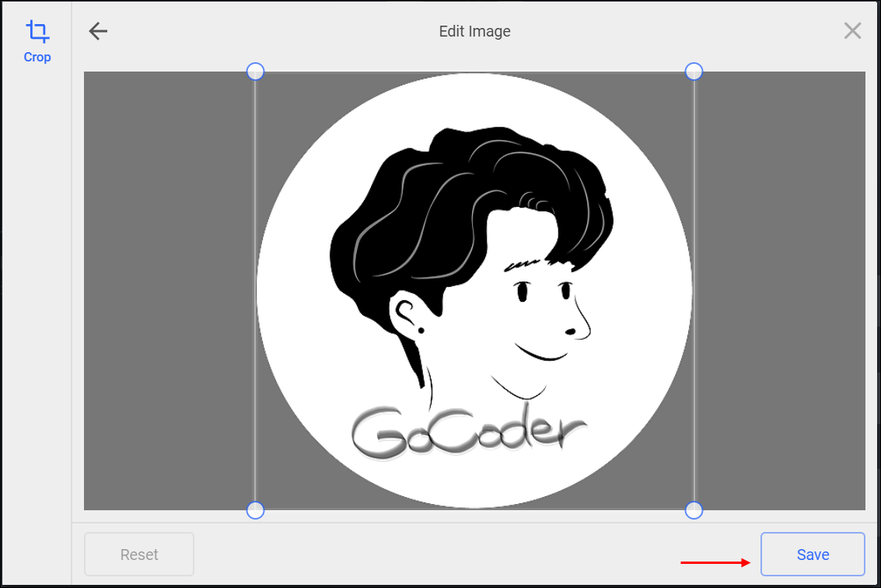Close the Edit Image dialog

pyautogui.click(x=852, y=31)
